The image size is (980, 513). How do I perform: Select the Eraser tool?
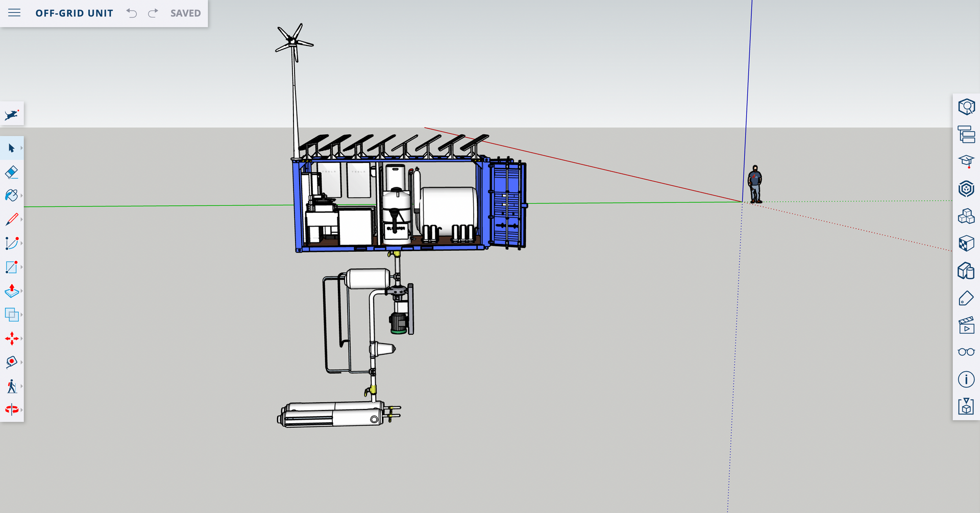click(12, 172)
